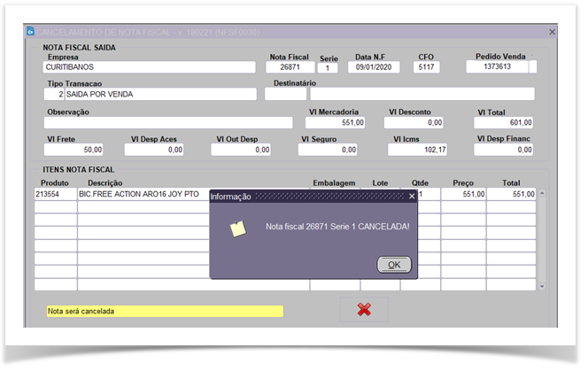Click the Lote column header

[x=380, y=183]
